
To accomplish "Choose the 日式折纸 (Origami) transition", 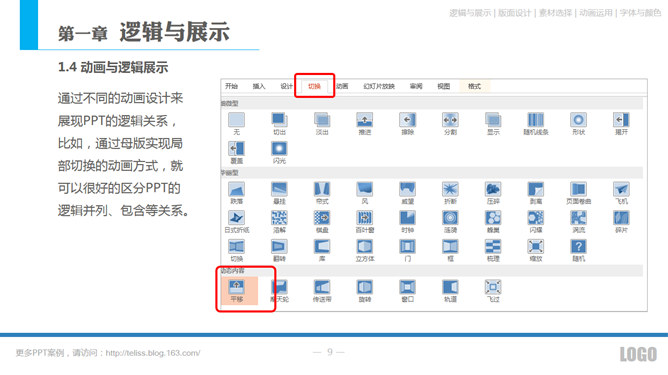I will pyautogui.click(x=236, y=222).
